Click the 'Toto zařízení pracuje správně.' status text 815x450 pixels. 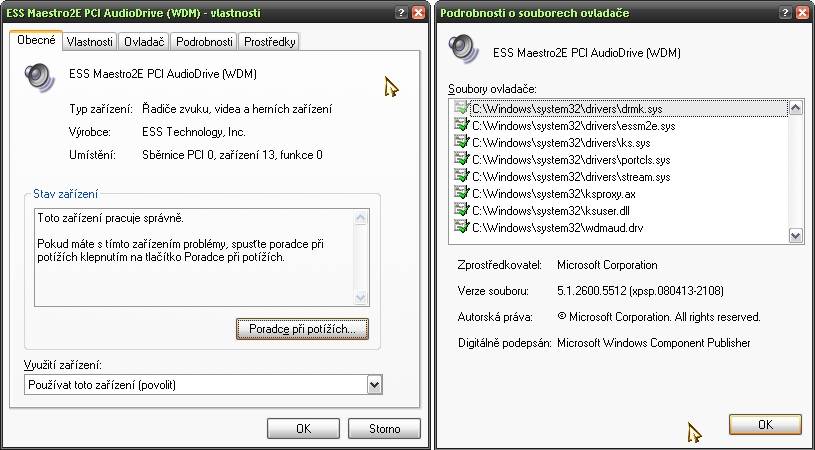click(x=111, y=218)
